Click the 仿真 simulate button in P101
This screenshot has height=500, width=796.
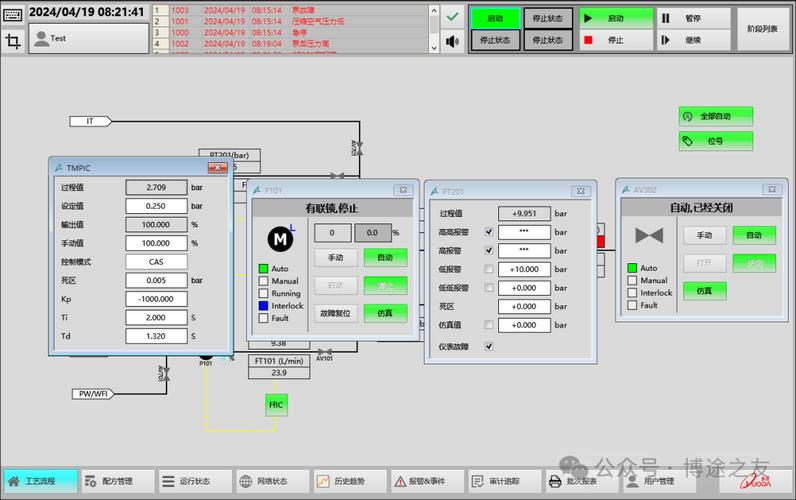[385, 313]
